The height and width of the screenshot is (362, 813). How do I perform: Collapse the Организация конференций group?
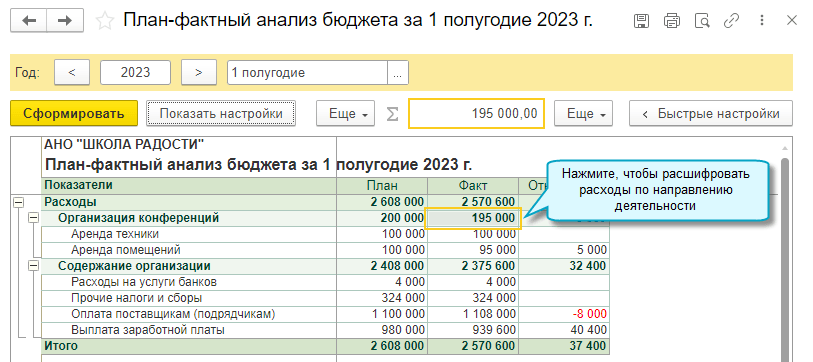click(34, 218)
